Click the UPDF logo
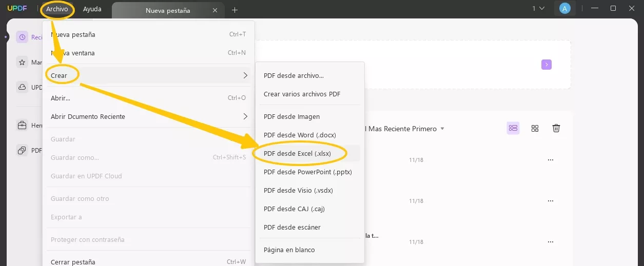The image size is (644, 266). (17, 9)
